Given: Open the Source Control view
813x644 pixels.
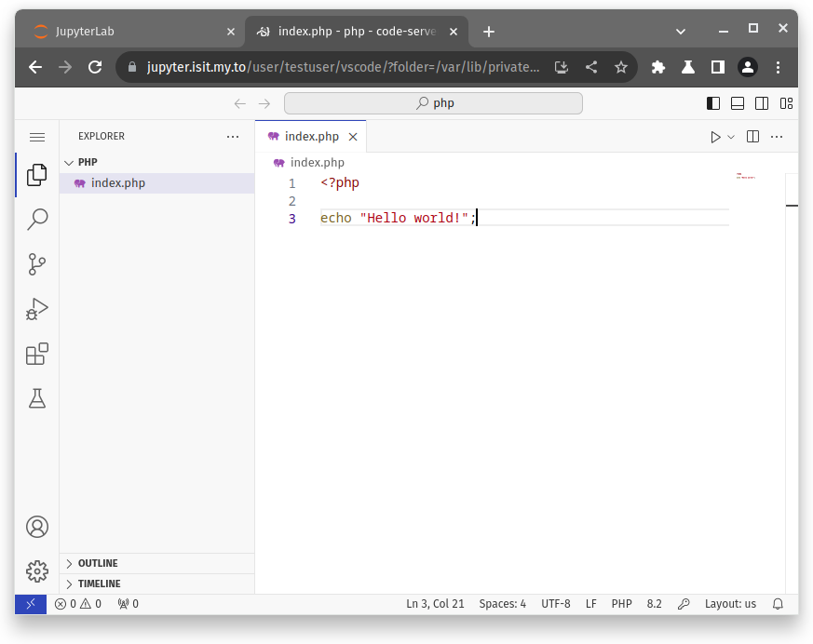Looking at the screenshot, I should (x=37, y=264).
